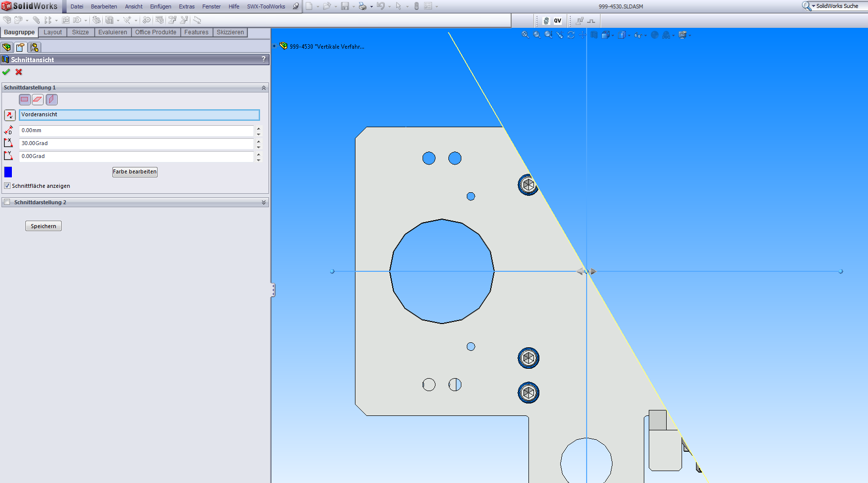Click the Vorderansicht reference plane field
The height and width of the screenshot is (483, 868).
(x=139, y=115)
